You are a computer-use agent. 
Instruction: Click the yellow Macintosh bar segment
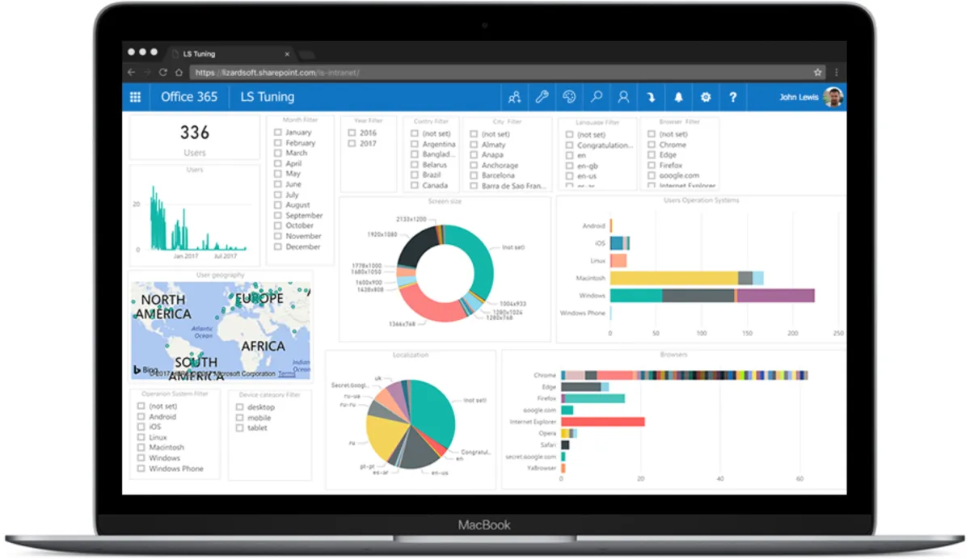point(674,278)
